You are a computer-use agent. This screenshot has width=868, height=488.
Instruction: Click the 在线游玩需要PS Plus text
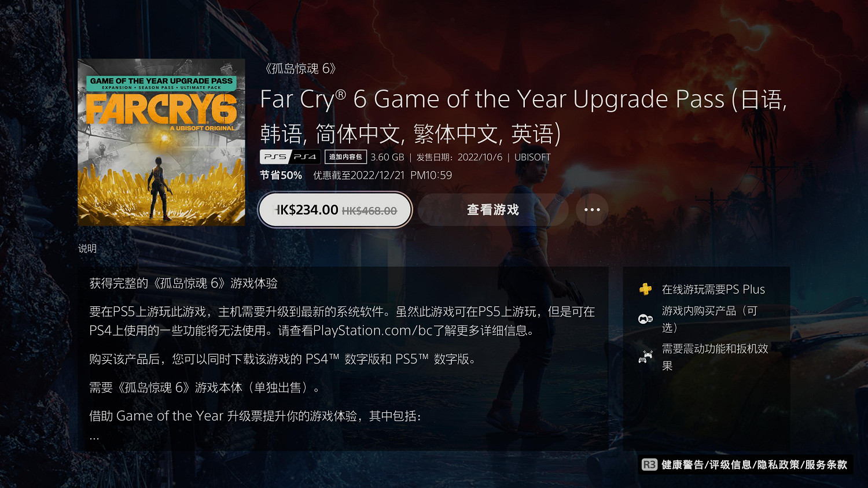[713, 289]
